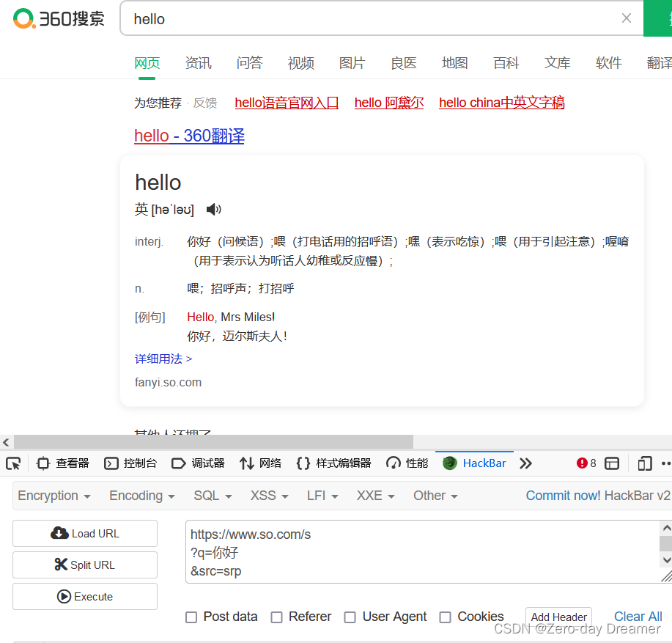Toggle the split console panel icon
Viewport: 672px width, 643px height.
coord(612,463)
